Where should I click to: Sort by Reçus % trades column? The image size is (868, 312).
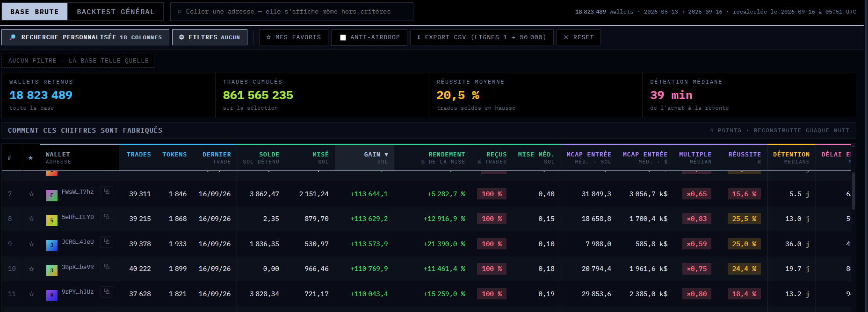point(492,158)
